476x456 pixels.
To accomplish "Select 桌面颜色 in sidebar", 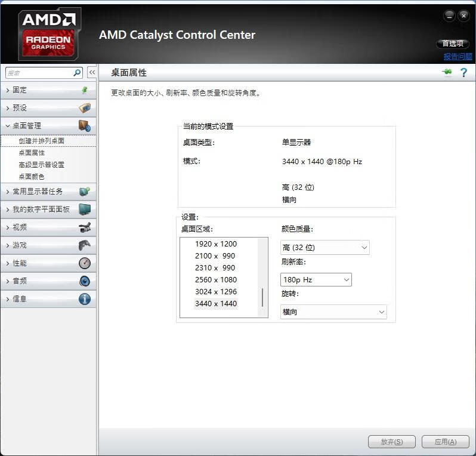I will tap(32, 177).
